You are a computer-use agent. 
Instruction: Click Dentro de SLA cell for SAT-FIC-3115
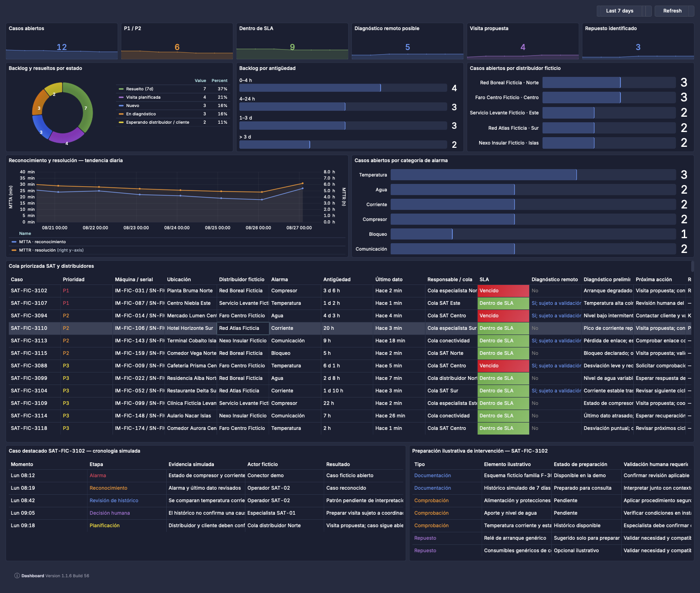click(x=503, y=353)
